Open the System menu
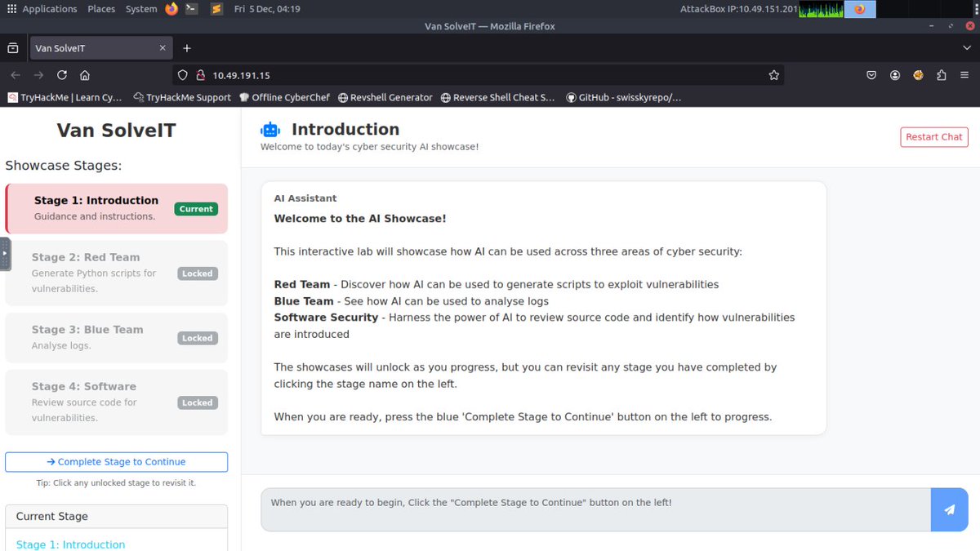This screenshot has width=980, height=551. coord(141,9)
